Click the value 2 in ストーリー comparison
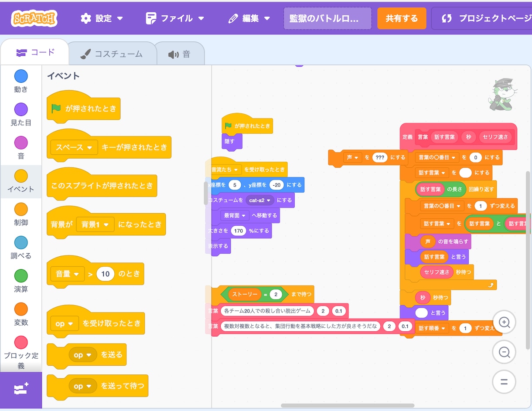Screen dimensions: 532x411 coord(276,295)
